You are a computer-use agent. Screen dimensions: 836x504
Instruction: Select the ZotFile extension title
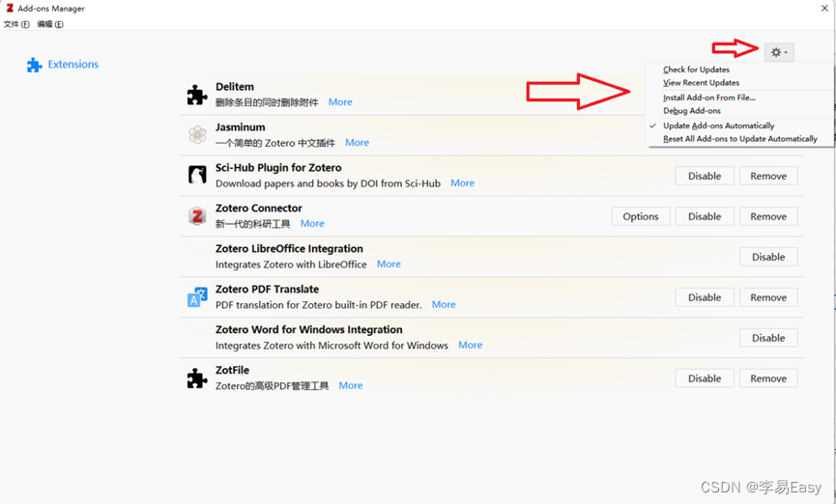point(232,370)
